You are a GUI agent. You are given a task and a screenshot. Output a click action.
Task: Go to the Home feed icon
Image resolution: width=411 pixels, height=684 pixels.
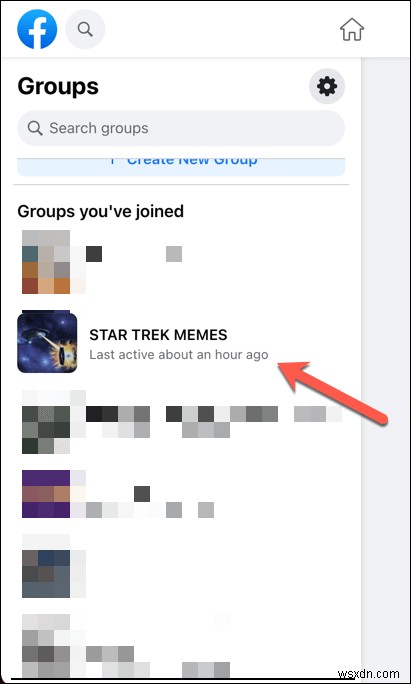(x=352, y=29)
